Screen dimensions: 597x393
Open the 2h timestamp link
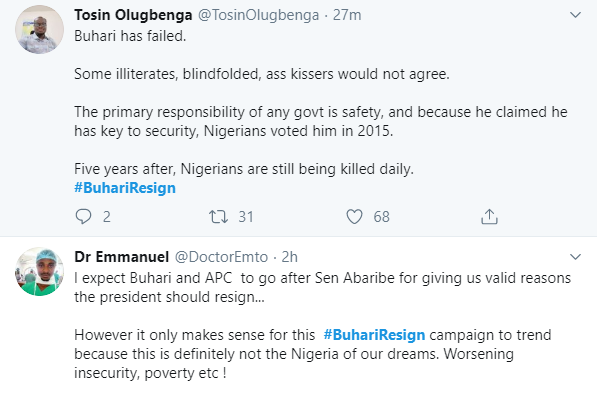(289, 257)
